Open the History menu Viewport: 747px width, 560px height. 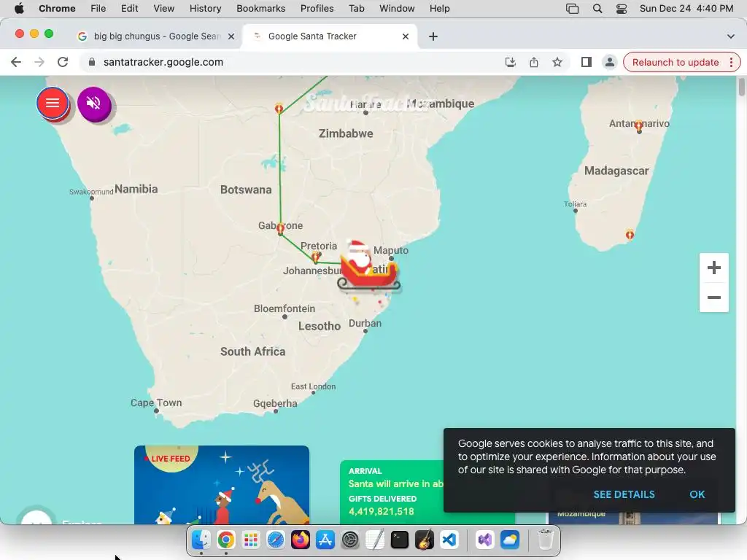[x=205, y=8]
